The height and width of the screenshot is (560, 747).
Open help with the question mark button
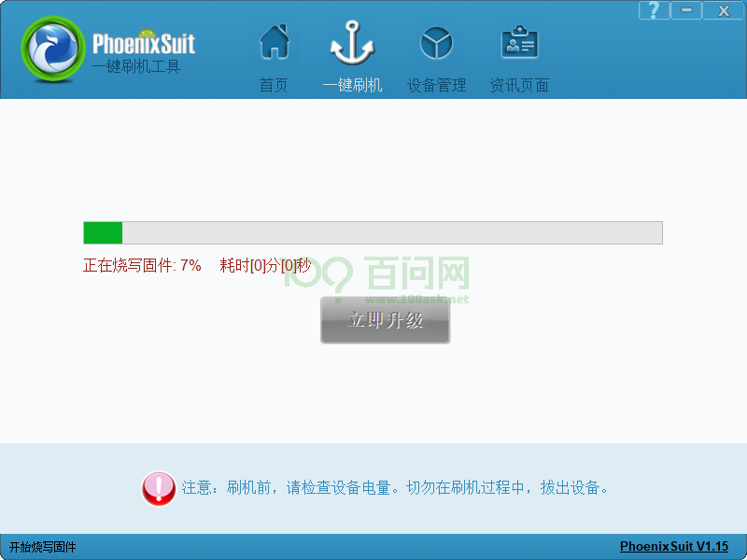654,10
